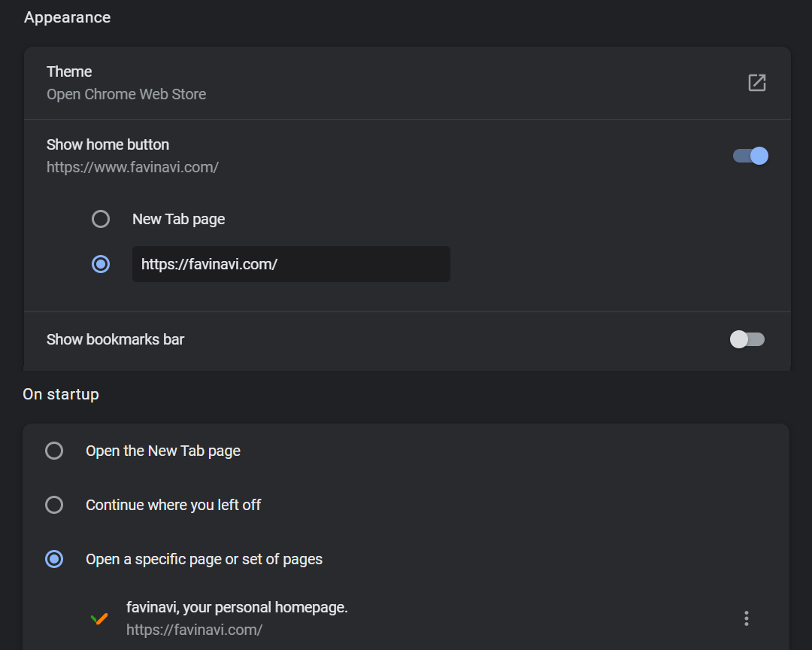
Task: Open the three-dot menu for favinavi page
Action: (x=746, y=618)
